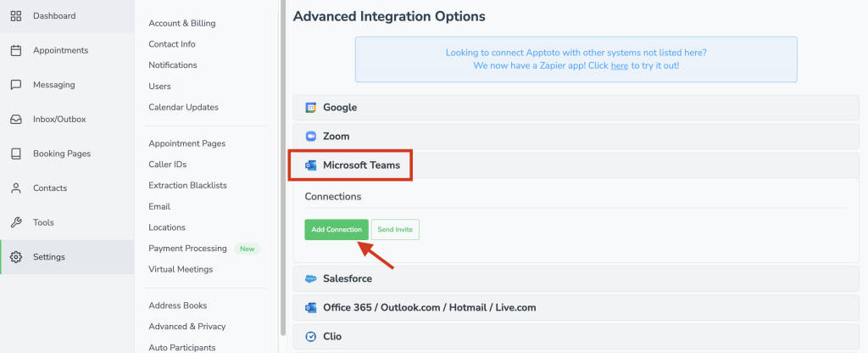Click the Microsoft Teams Outlook icon
This screenshot has width=868, height=353.
pyautogui.click(x=310, y=165)
